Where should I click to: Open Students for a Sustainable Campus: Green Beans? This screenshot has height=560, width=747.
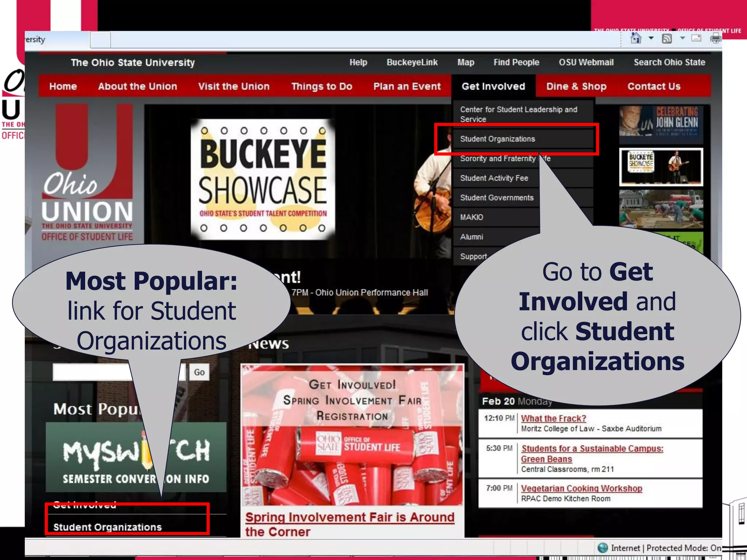tap(592, 454)
